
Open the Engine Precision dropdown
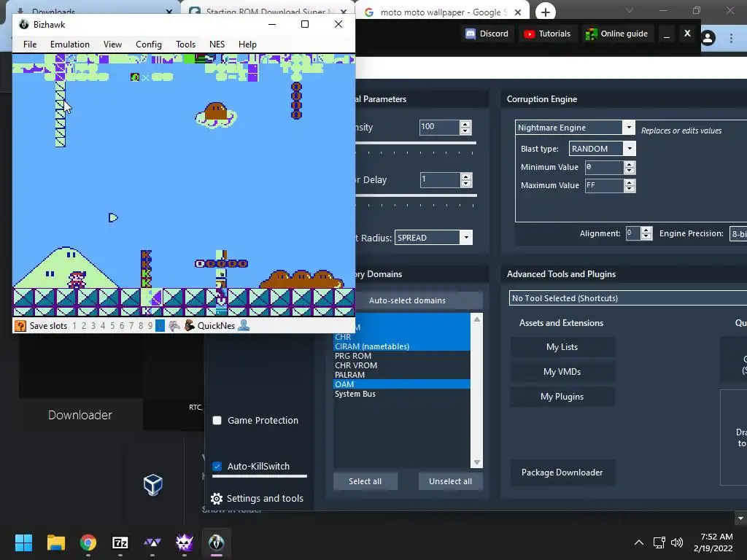(x=738, y=234)
